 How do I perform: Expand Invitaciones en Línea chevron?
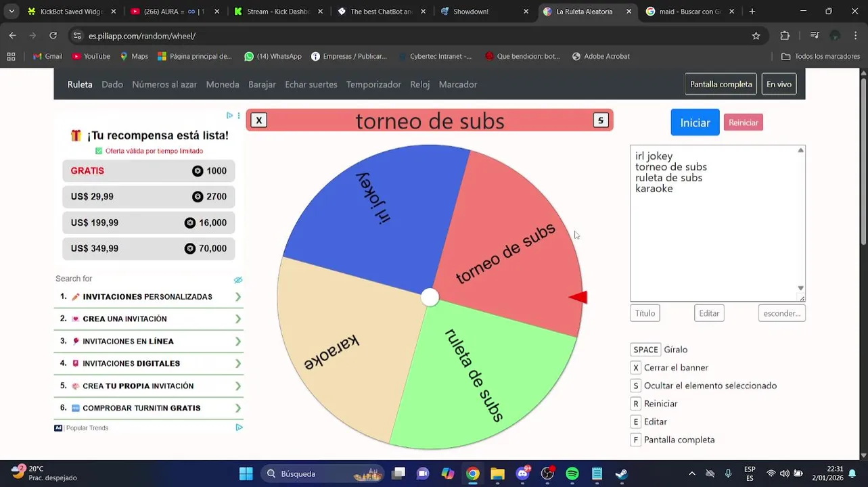(238, 342)
